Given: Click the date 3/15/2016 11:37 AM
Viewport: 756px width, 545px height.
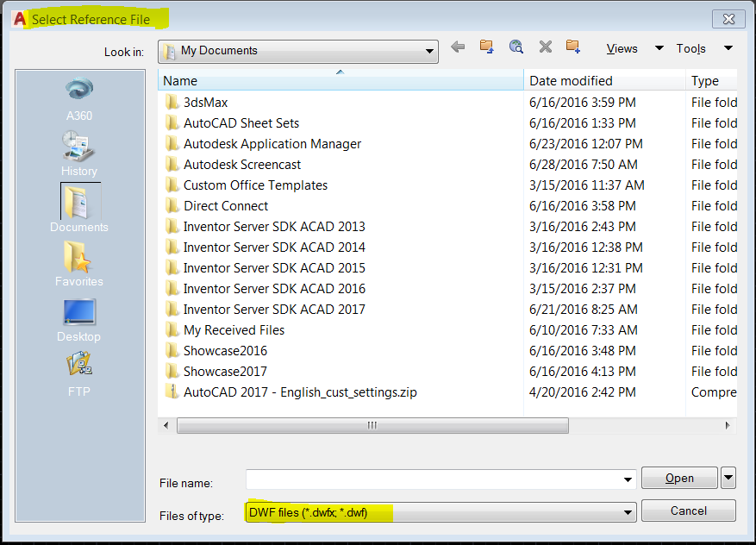Looking at the screenshot, I should coord(587,185).
